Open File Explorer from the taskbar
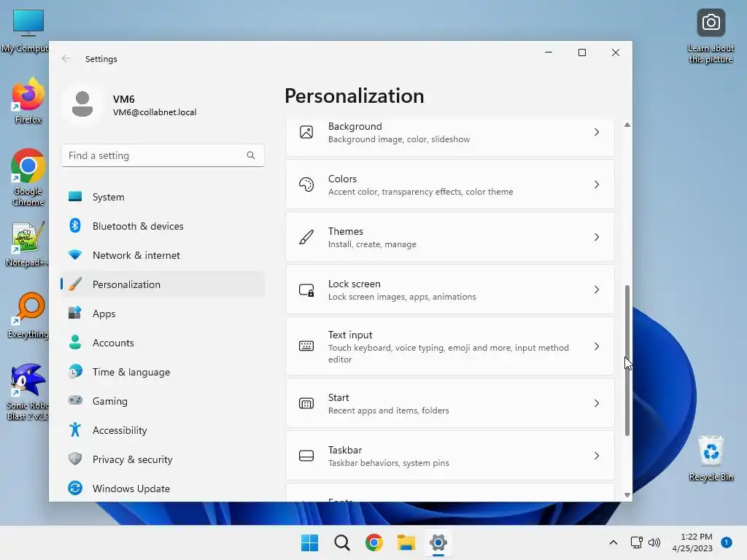This screenshot has height=560, width=747. tap(406, 542)
